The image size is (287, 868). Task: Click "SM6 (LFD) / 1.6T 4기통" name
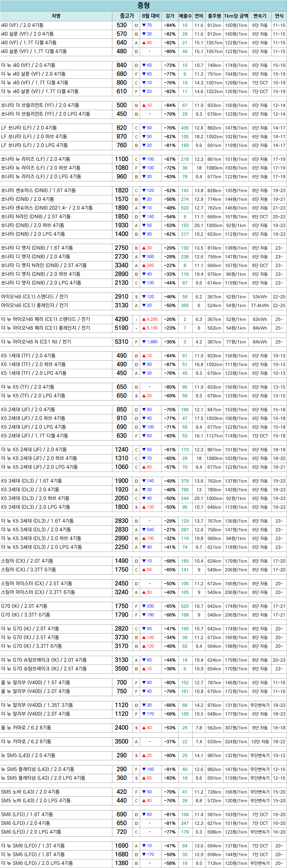coord(27,814)
